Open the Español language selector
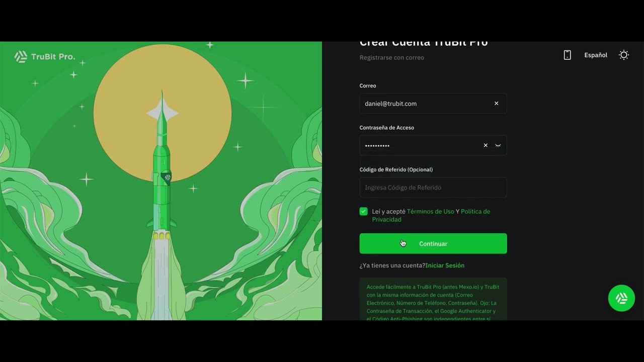644x362 pixels. (x=596, y=55)
